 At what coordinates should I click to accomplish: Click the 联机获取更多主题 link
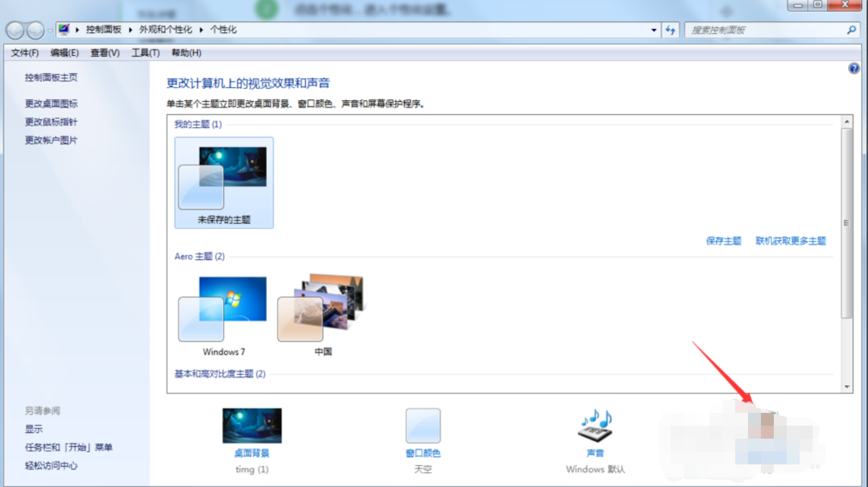click(791, 241)
